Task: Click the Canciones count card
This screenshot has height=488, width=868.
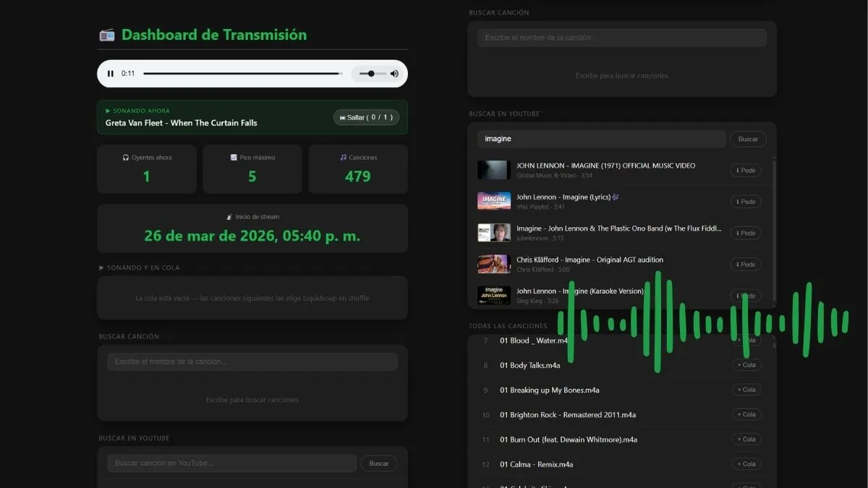Action: pyautogui.click(x=358, y=169)
